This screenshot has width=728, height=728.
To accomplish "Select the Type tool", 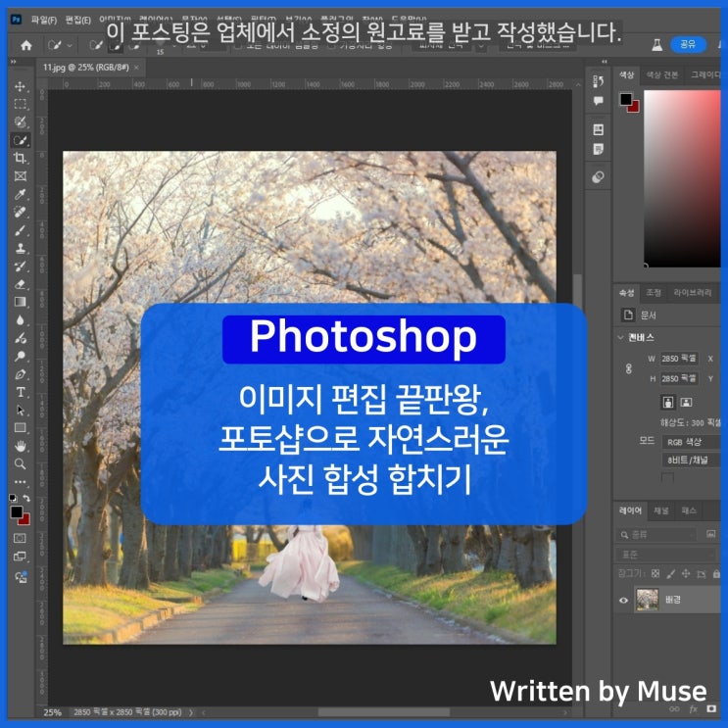I will point(20,392).
